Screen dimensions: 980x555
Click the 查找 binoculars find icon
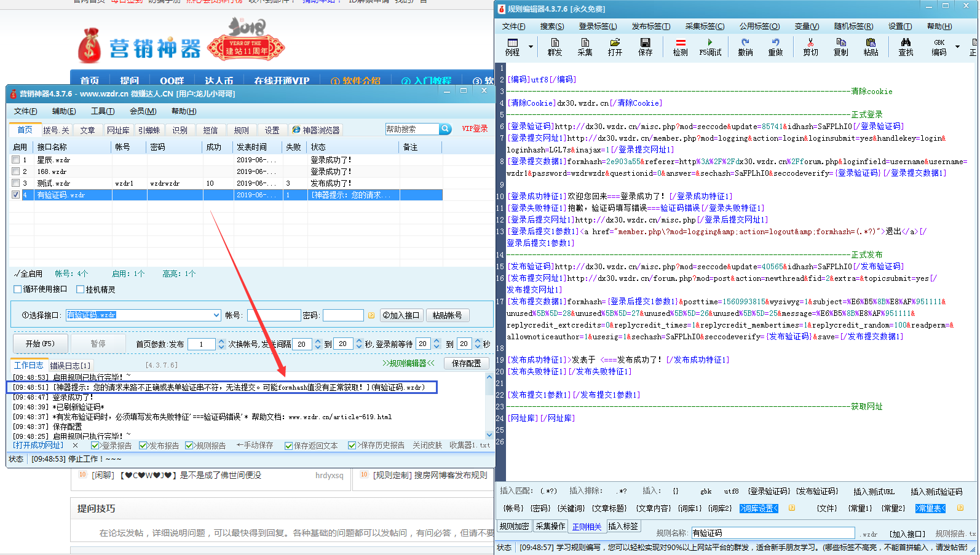[x=906, y=47]
